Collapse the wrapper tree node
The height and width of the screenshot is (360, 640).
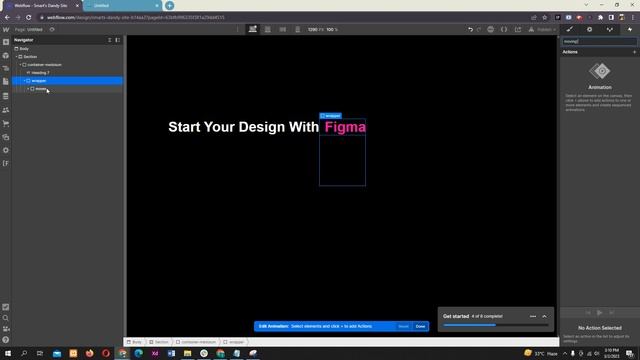point(24,81)
